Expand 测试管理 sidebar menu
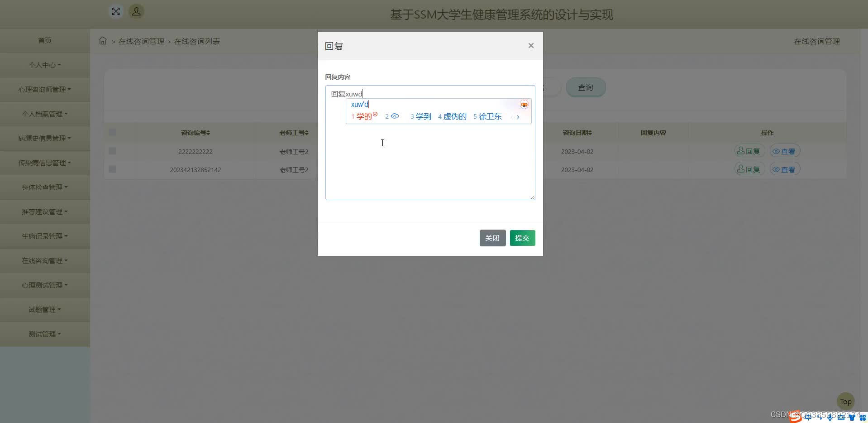The height and width of the screenshot is (423, 868). [45, 334]
